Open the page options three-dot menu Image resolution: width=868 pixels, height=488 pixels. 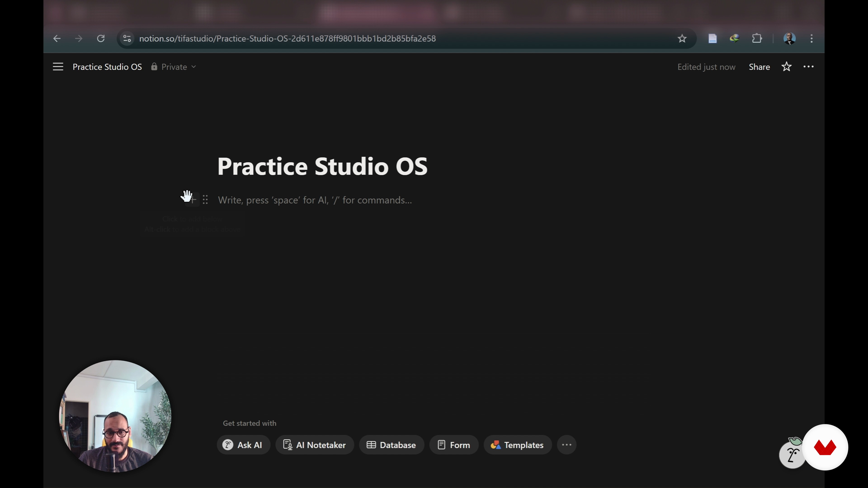click(x=808, y=67)
